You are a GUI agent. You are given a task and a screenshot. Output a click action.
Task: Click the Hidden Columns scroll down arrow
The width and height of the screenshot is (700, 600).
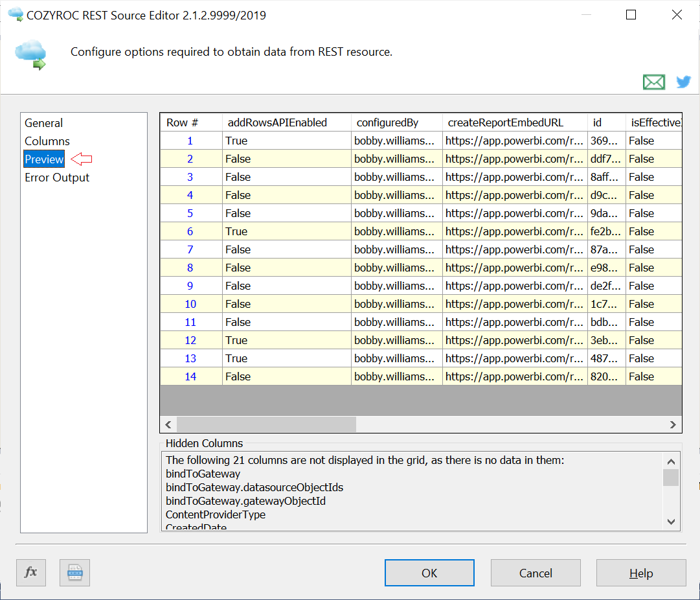coord(671,522)
